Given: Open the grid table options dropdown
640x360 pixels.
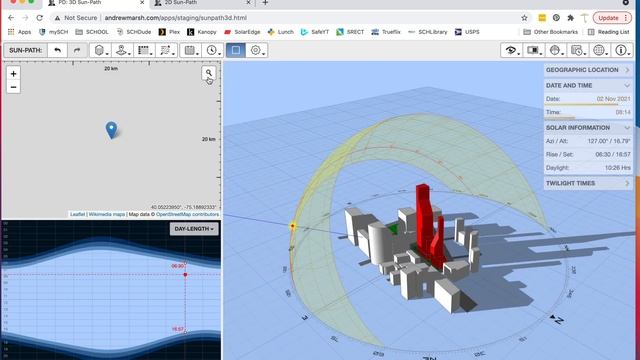Looking at the screenshot, I should tap(144, 50).
